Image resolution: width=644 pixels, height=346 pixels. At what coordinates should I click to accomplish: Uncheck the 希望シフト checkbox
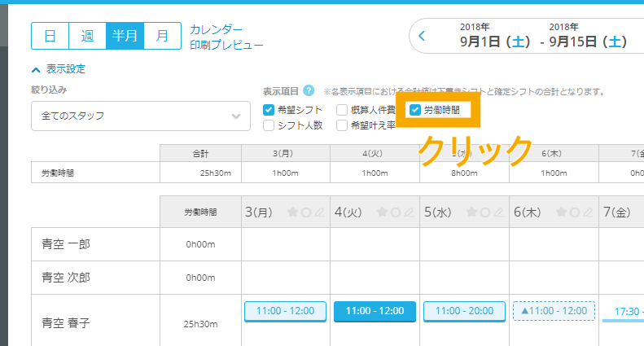tap(268, 110)
